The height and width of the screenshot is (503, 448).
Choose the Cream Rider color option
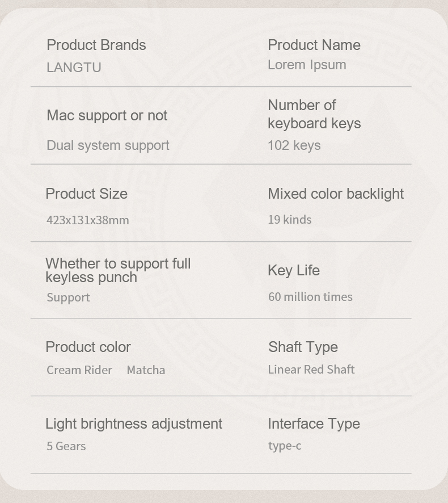click(79, 370)
